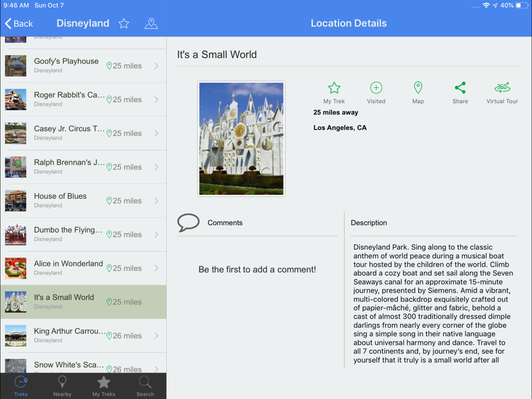
Task: Tap location pin on Alice in Wonderland row
Action: (109, 268)
